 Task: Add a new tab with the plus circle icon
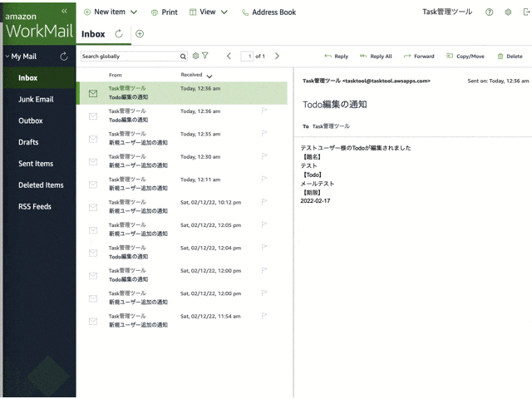coord(140,33)
